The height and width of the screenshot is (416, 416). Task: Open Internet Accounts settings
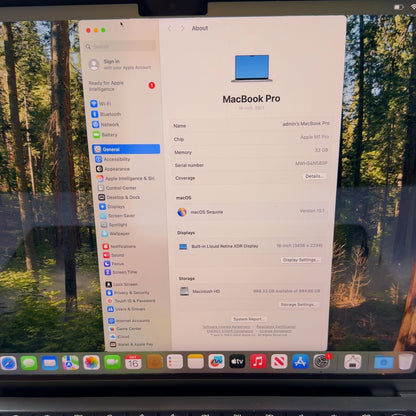pos(129,321)
